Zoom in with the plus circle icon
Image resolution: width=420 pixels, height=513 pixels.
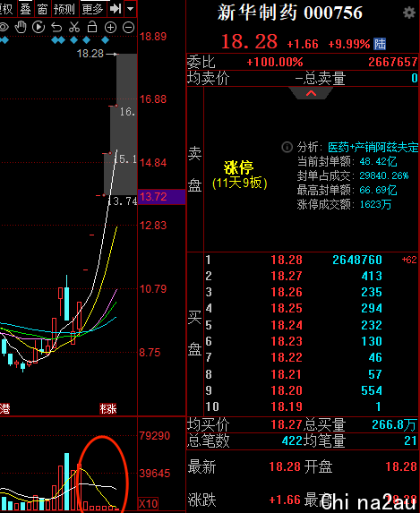coord(110,28)
